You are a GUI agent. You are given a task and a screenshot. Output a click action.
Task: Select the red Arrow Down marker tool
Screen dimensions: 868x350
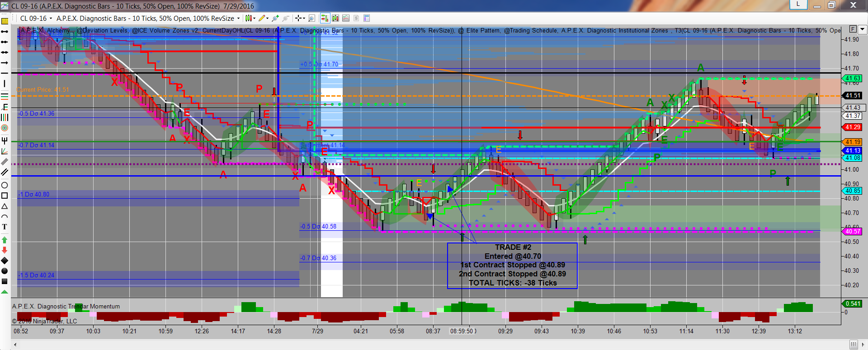[5, 250]
